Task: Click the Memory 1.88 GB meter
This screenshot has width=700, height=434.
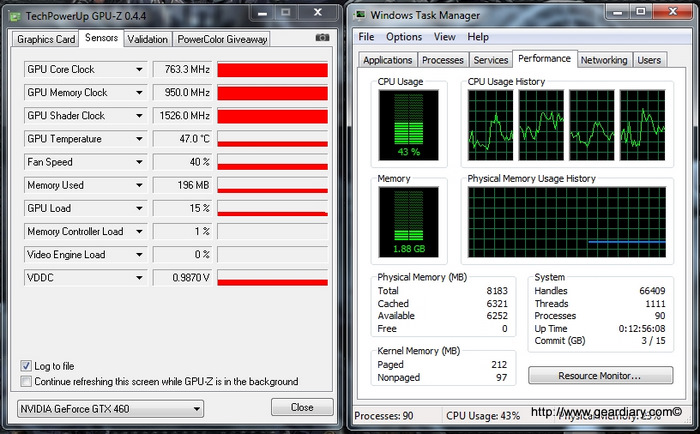Action: point(408,222)
